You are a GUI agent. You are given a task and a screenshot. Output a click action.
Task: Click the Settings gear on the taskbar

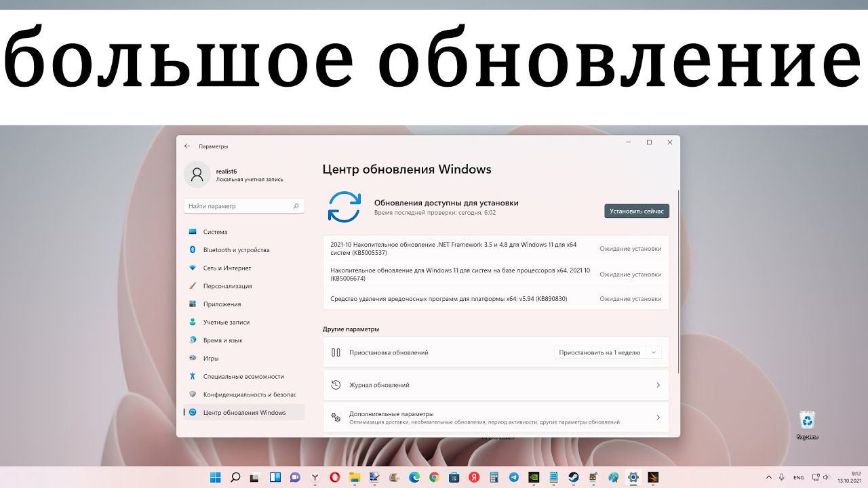633,477
